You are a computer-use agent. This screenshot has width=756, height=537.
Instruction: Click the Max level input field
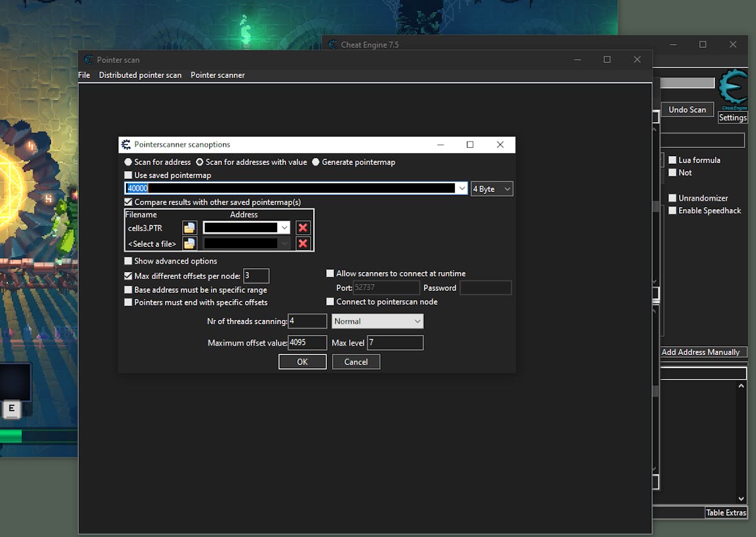click(395, 343)
